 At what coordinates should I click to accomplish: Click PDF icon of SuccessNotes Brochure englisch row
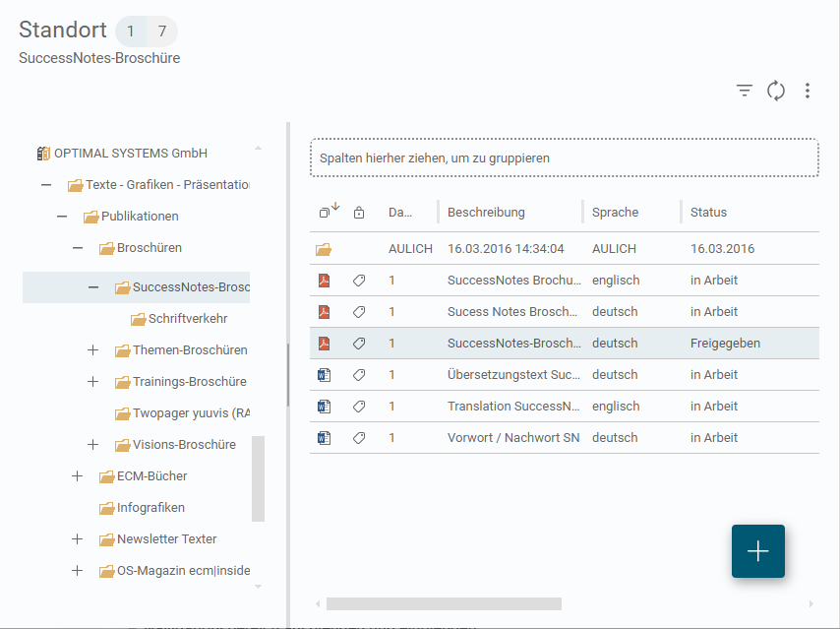(324, 281)
